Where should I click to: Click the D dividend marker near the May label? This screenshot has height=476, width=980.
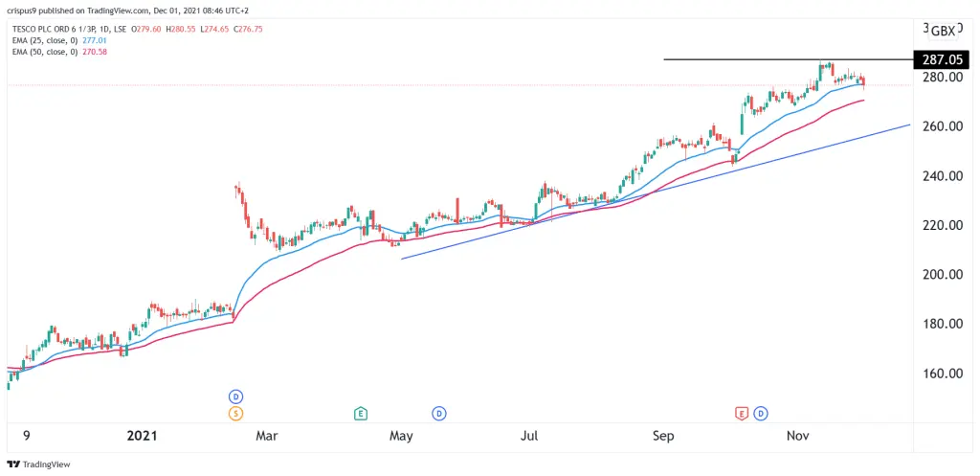coord(439,414)
